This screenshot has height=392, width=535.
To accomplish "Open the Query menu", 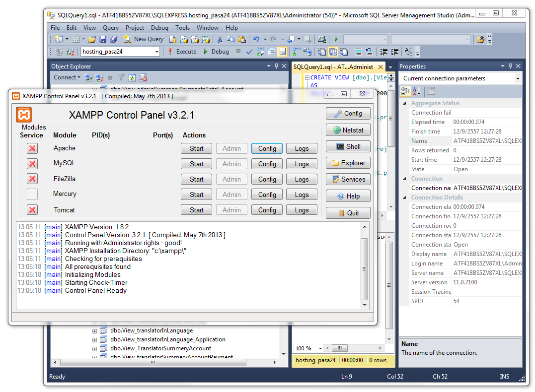I will coord(110,28).
